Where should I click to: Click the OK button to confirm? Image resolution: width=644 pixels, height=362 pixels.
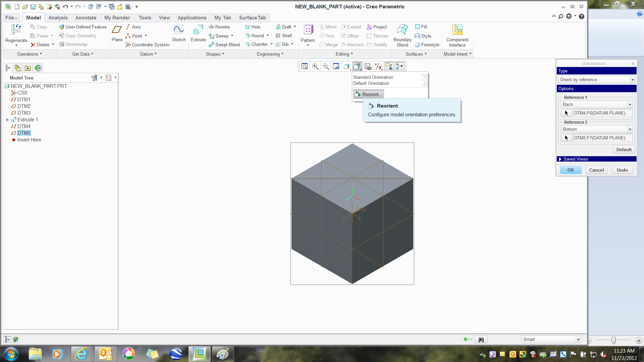point(570,170)
